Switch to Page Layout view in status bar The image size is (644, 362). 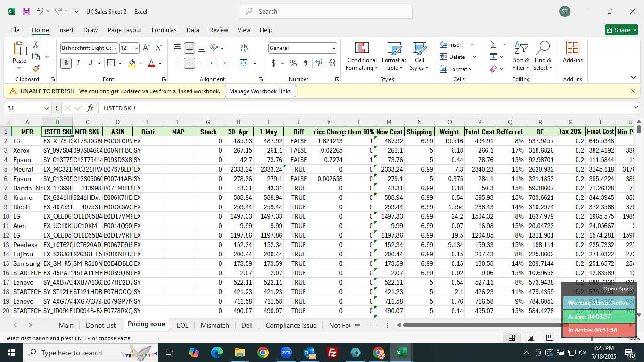(x=530, y=338)
